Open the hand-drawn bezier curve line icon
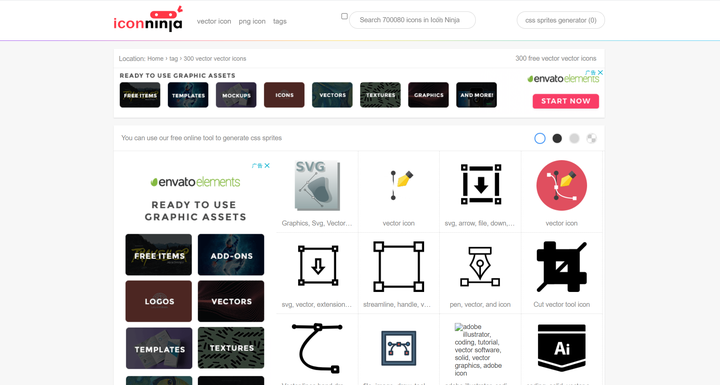 click(317, 348)
